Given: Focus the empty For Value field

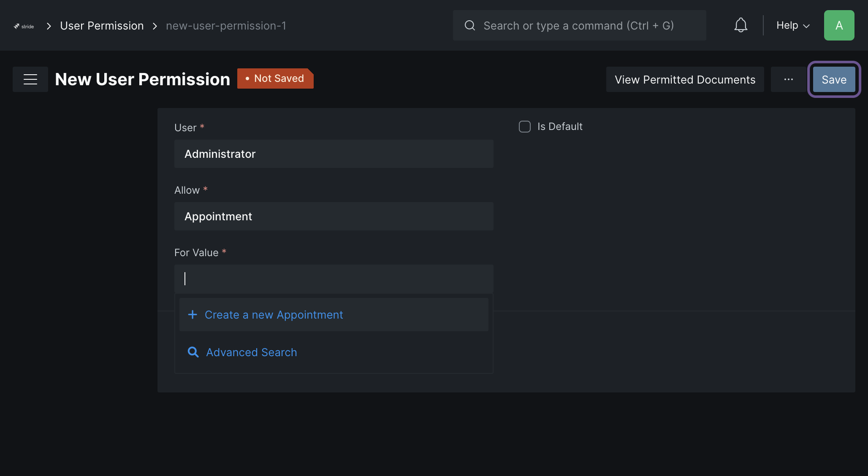Looking at the screenshot, I should 334,279.
